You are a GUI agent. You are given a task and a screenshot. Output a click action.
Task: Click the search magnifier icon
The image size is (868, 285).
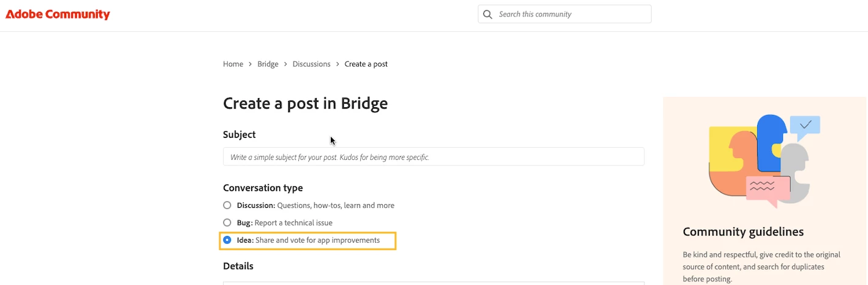pyautogui.click(x=488, y=14)
